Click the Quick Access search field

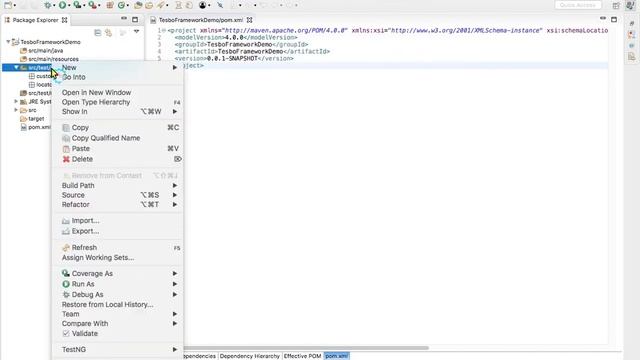(x=578, y=5)
